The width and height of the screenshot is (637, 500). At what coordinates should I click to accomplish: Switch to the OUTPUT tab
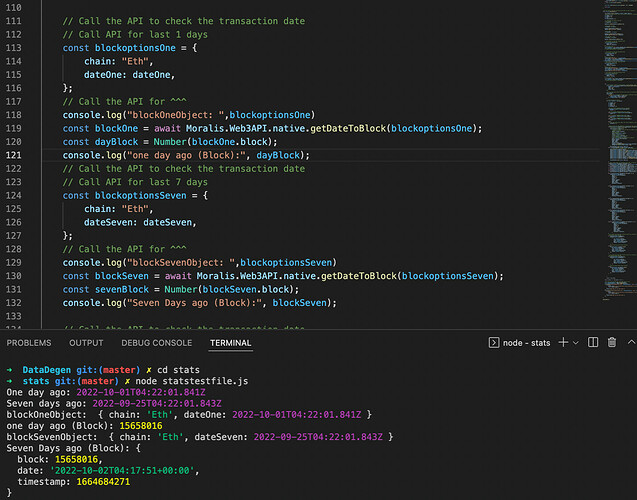coord(86,343)
